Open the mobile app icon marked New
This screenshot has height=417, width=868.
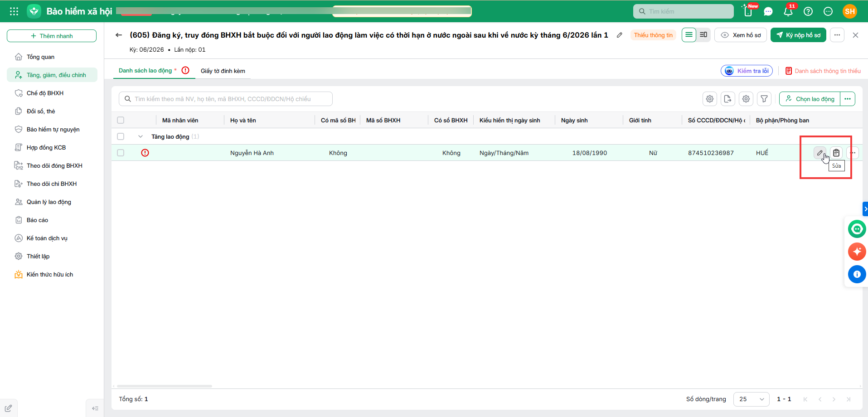(748, 11)
